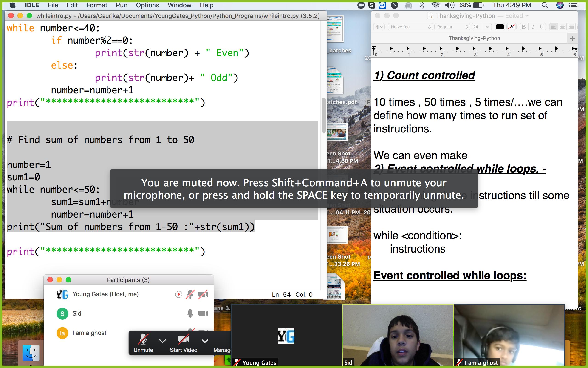
Task: Open the Helvetica font family dropdown
Action: click(410, 27)
